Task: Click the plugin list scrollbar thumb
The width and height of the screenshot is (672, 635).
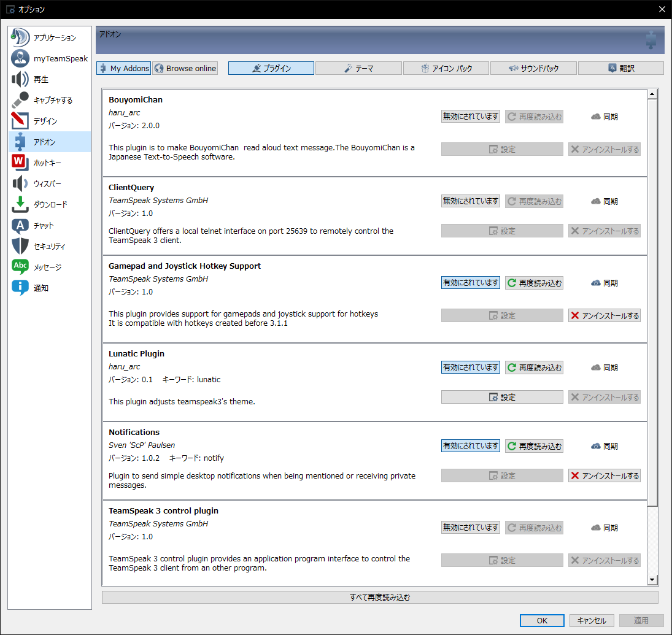Action: (x=652, y=302)
